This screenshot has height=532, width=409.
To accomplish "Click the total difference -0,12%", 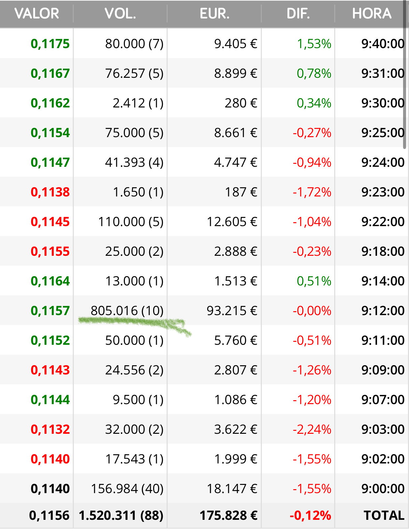I will point(310,516).
